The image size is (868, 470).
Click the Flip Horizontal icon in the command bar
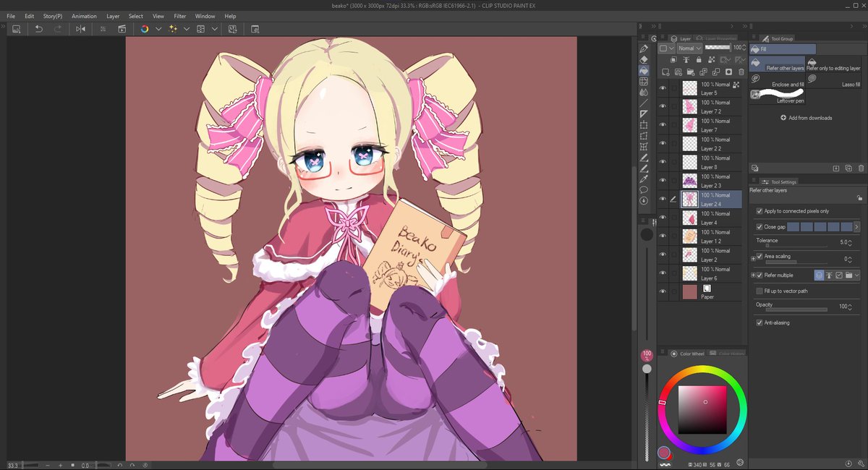click(80, 28)
